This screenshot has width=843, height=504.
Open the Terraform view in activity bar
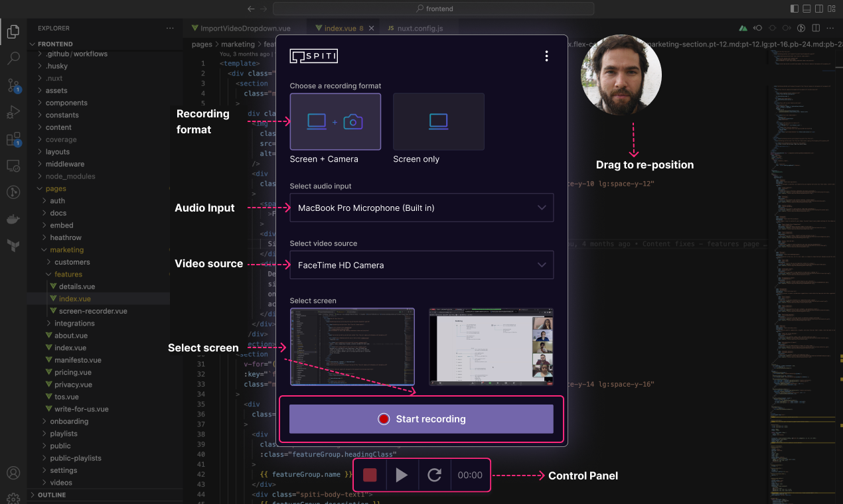pyautogui.click(x=13, y=246)
